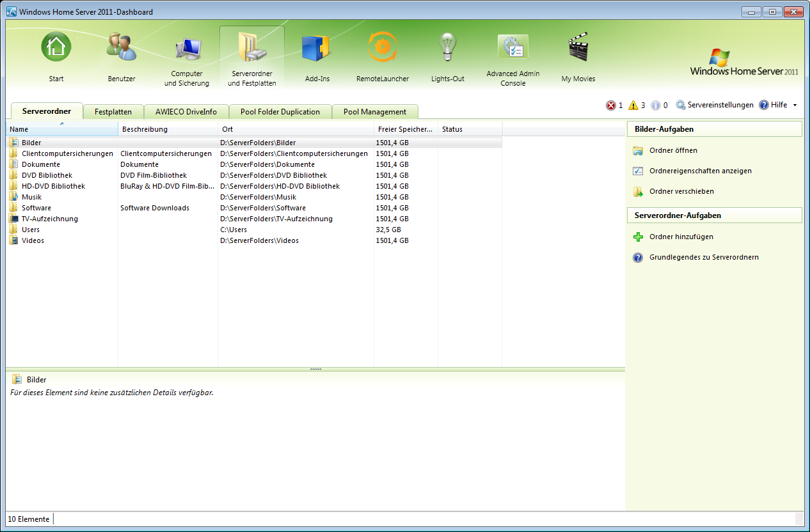Click the Videos folder icon
This screenshot has width=810, height=532.
(15, 240)
